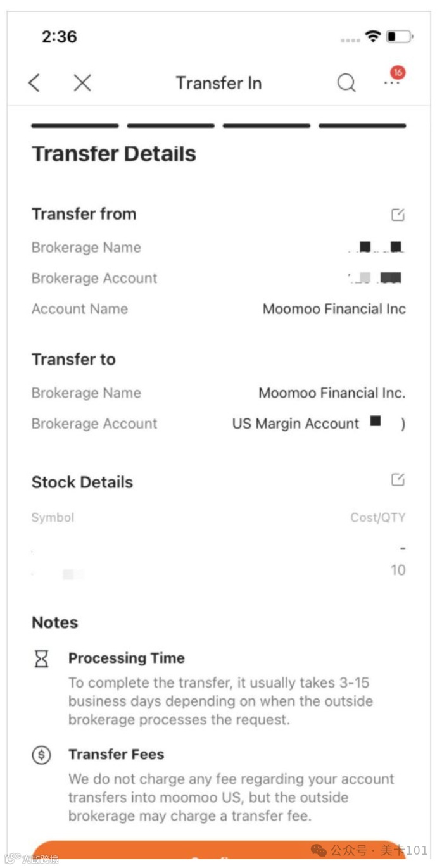Select the last progress step bar
442x868 pixels.
tap(362, 126)
